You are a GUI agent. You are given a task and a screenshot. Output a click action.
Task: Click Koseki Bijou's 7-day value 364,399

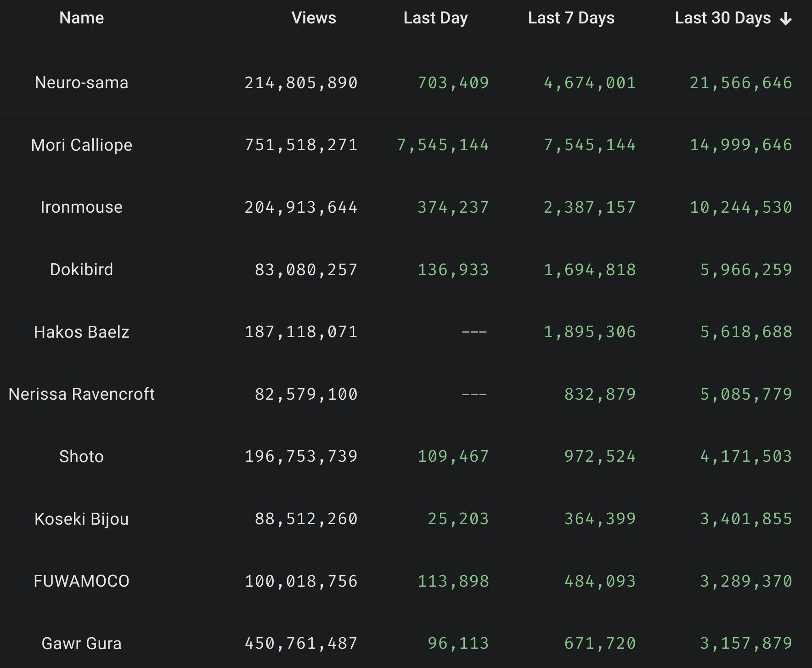pos(600,519)
